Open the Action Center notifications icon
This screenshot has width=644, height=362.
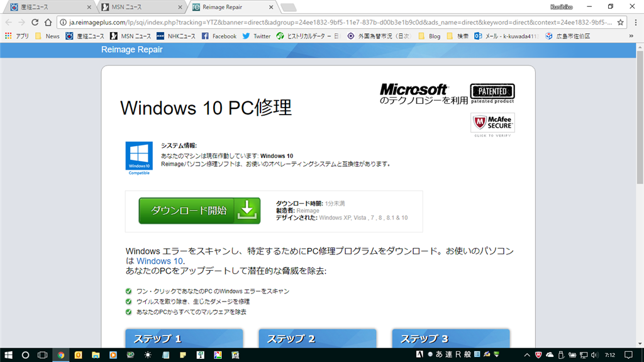coord(628,355)
